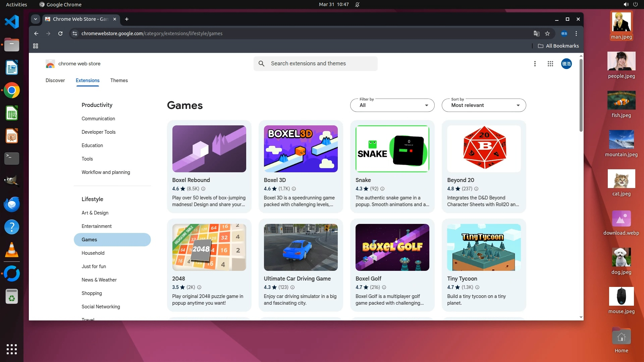Launch Visual Studio Code from dock
644x362 pixels.
[x=12, y=22]
